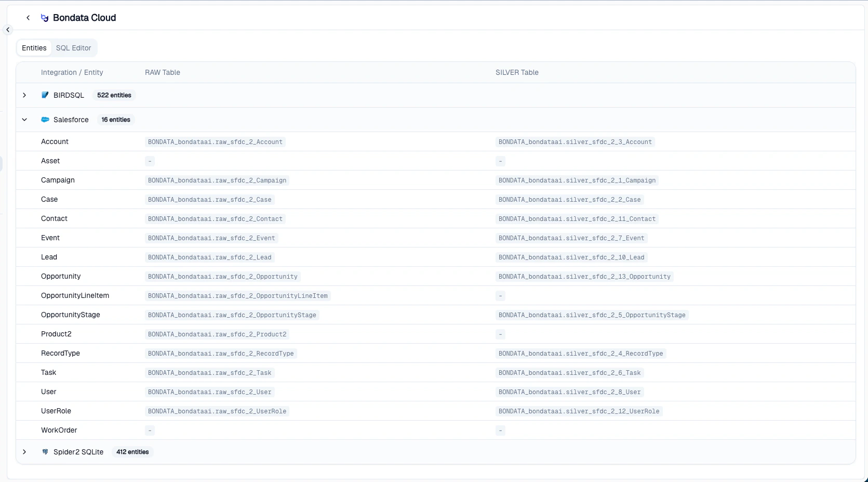Click the raw_sfdc_2_Product2 table name
This screenshot has width=868, height=482.
(217, 334)
